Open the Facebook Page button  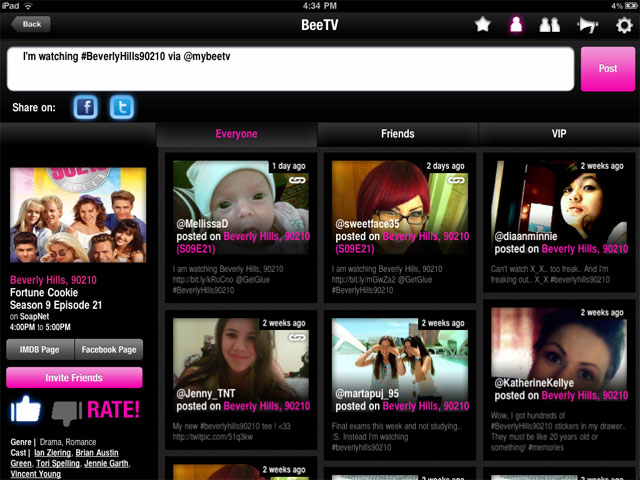tap(109, 349)
